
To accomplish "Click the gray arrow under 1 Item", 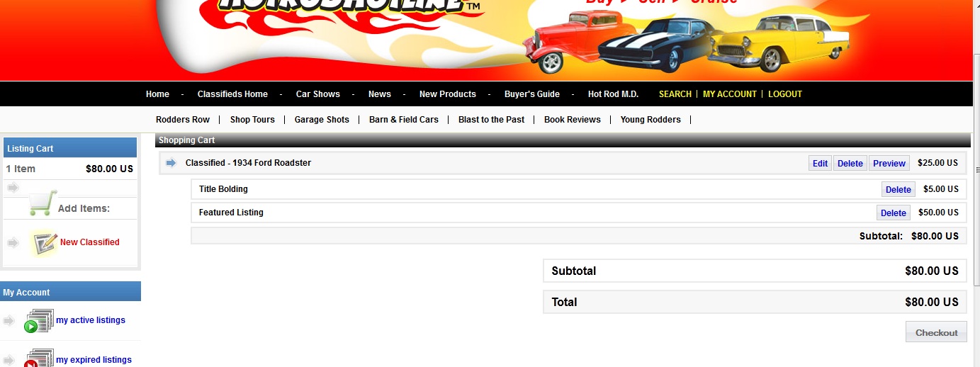I will point(13,188).
